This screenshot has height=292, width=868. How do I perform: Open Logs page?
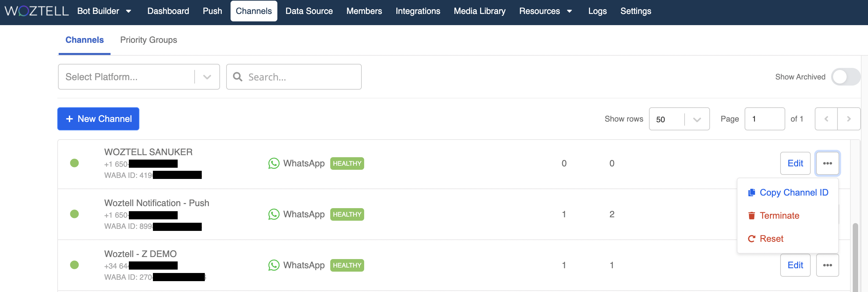click(x=597, y=11)
